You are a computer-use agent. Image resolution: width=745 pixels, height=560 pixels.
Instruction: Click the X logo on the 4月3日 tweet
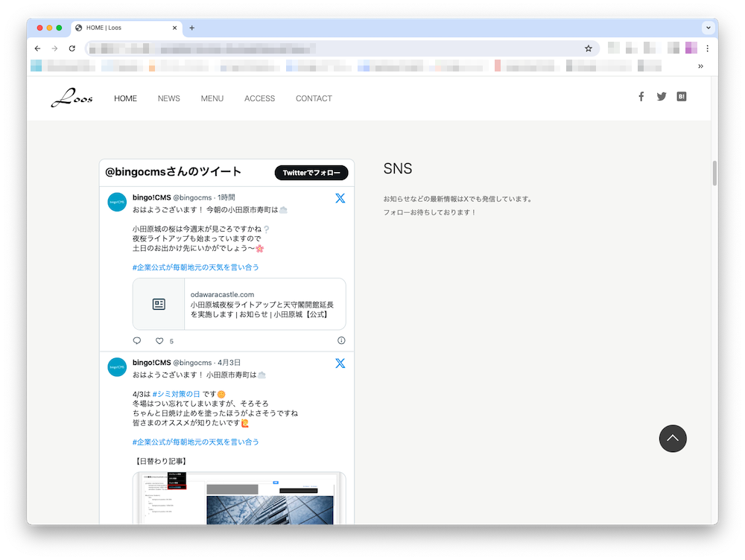point(340,363)
